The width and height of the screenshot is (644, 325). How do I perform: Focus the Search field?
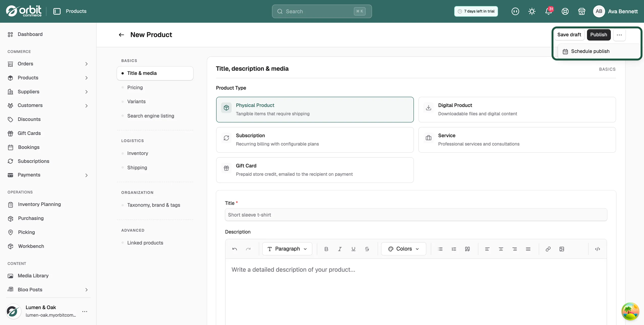[x=322, y=11]
